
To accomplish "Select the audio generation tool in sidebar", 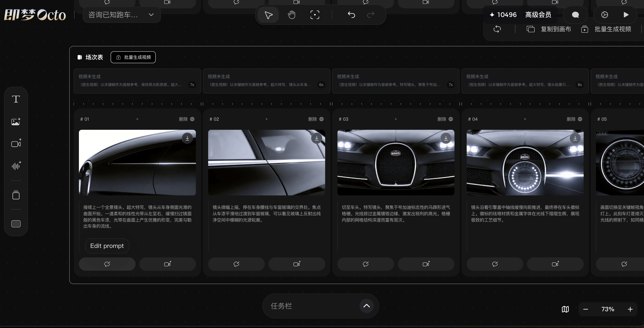I will pyautogui.click(x=16, y=166).
